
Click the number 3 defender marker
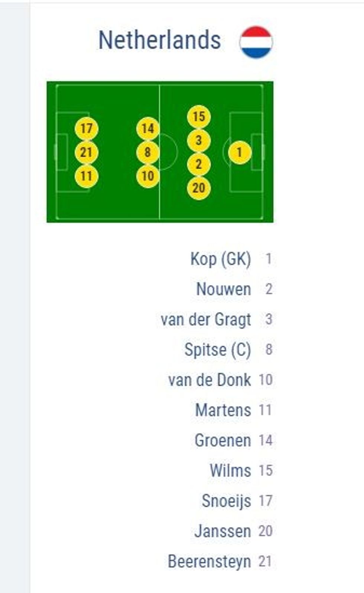pyautogui.click(x=199, y=140)
